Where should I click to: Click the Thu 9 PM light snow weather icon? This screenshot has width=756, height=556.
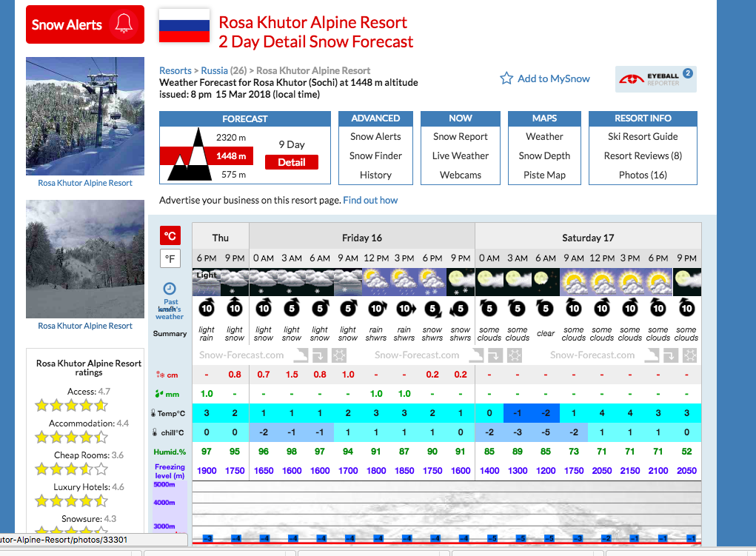[x=235, y=282]
